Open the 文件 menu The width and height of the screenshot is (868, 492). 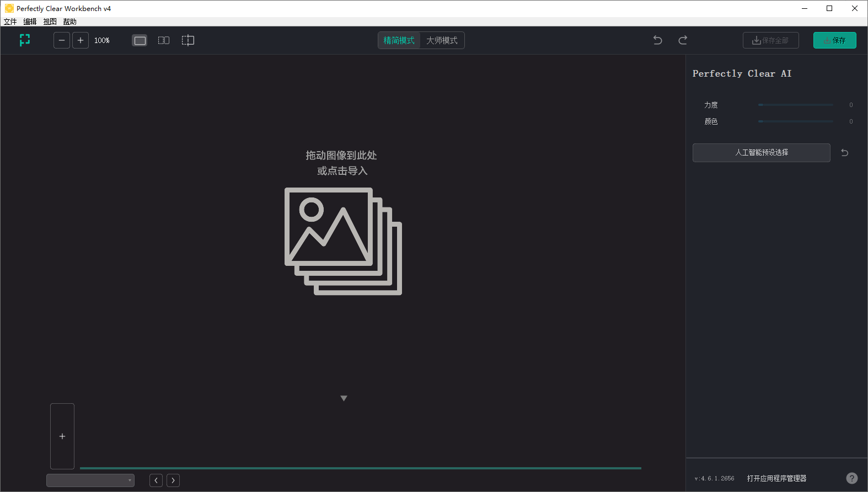pos(10,22)
